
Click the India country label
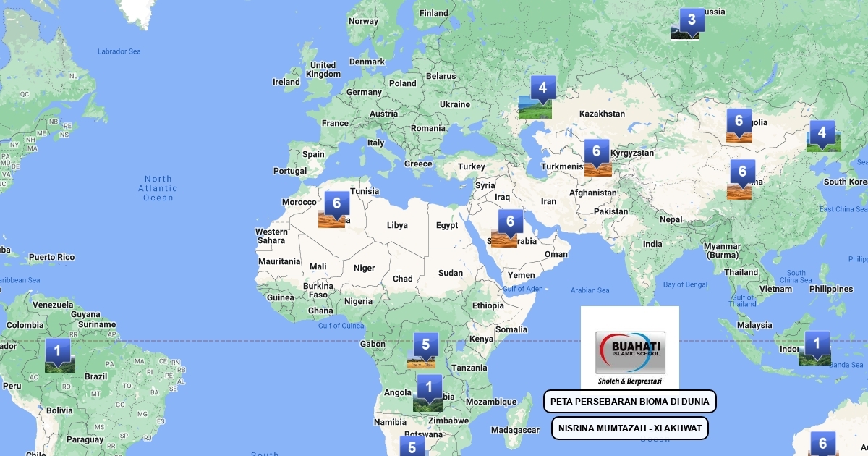click(652, 244)
